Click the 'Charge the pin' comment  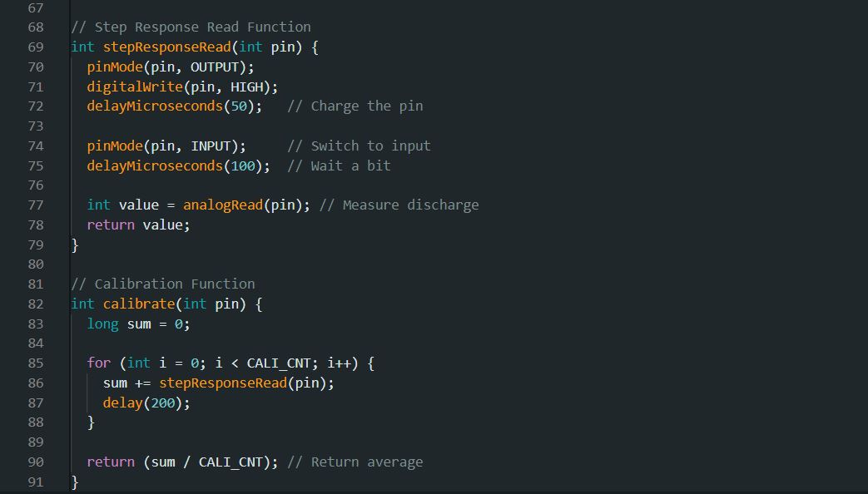pos(355,106)
